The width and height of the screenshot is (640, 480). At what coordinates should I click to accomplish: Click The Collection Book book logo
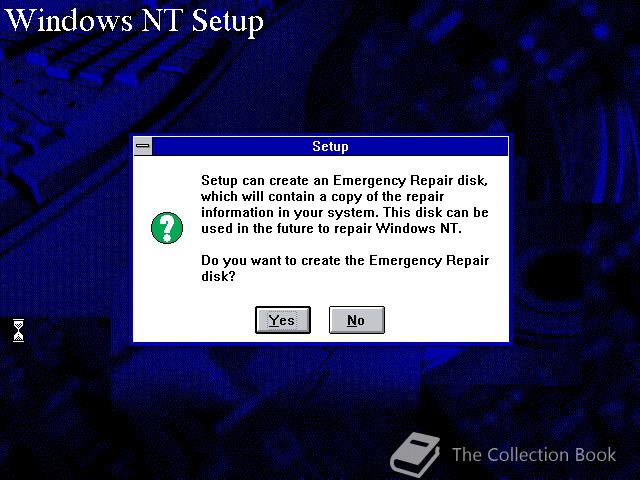pyautogui.click(x=415, y=454)
